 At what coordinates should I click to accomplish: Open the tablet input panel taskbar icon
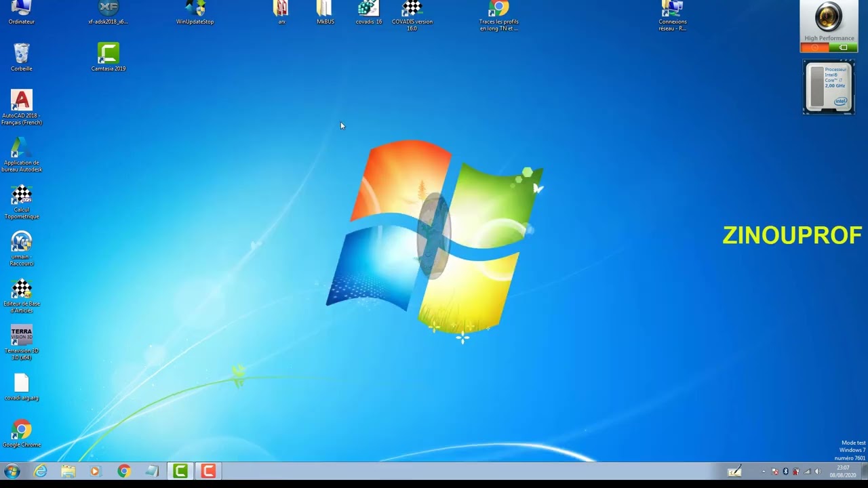(734, 471)
